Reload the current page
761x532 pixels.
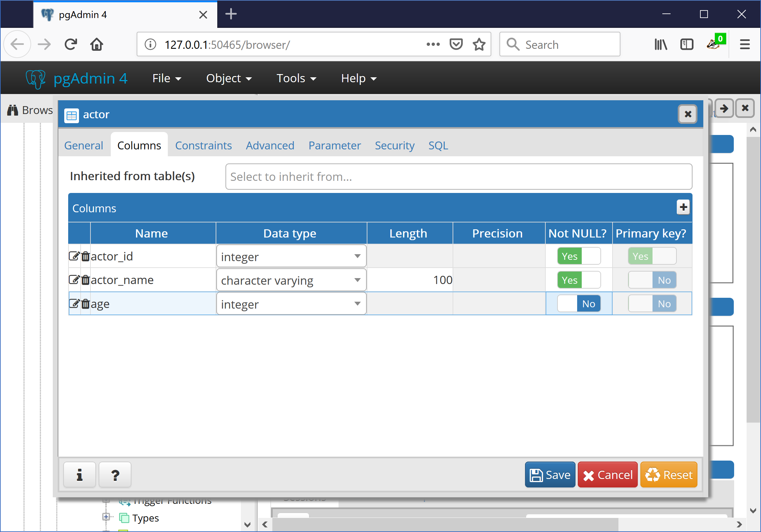(70, 45)
